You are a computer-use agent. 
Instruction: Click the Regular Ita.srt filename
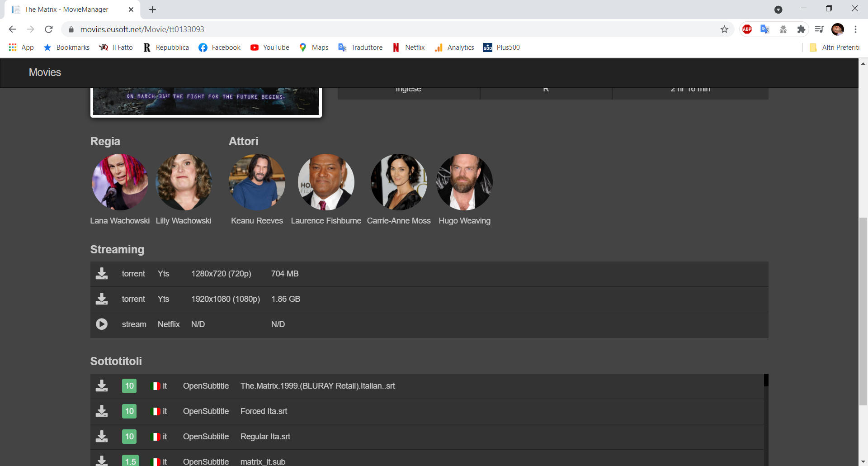[x=265, y=437]
